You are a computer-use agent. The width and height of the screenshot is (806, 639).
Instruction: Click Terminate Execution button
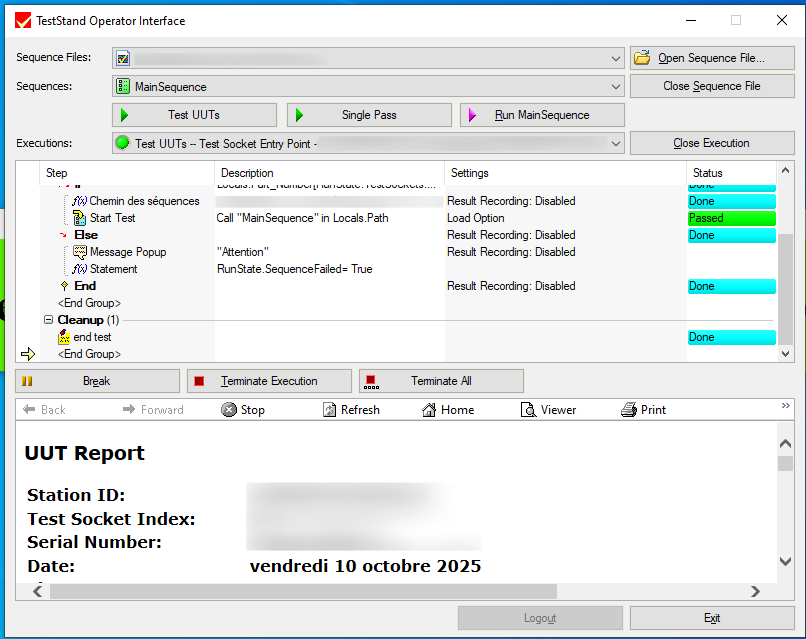point(268,381)
